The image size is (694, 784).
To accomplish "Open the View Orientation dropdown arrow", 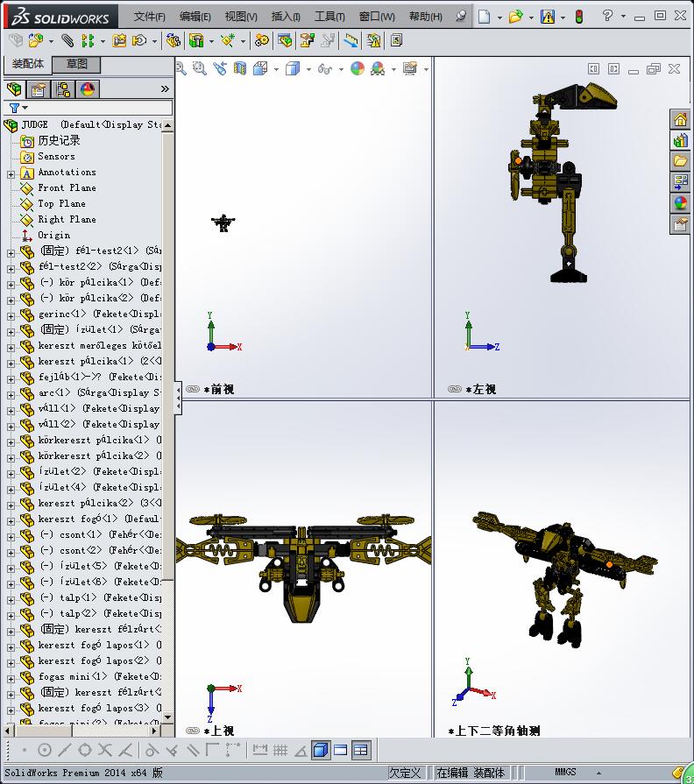I will pos(276,69).
